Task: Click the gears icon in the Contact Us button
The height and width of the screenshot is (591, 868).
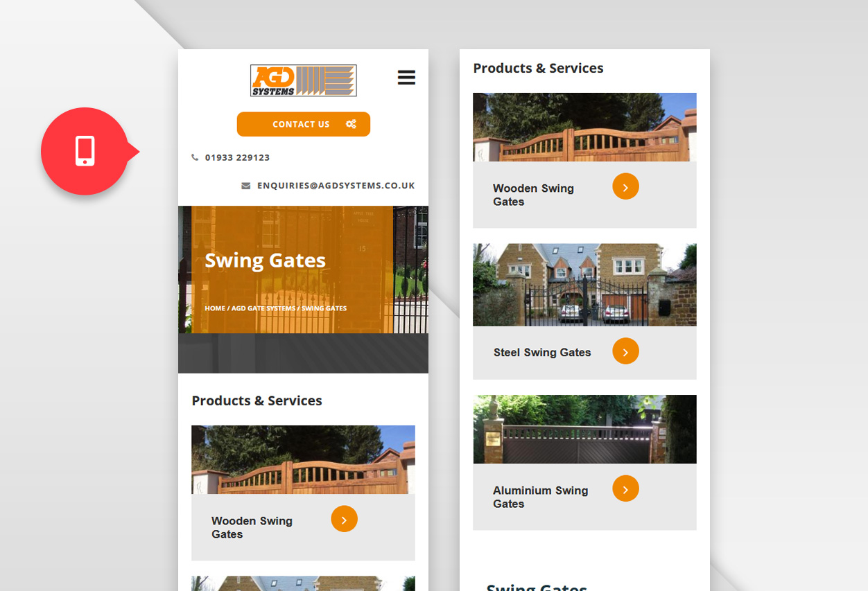Action: 351,124
